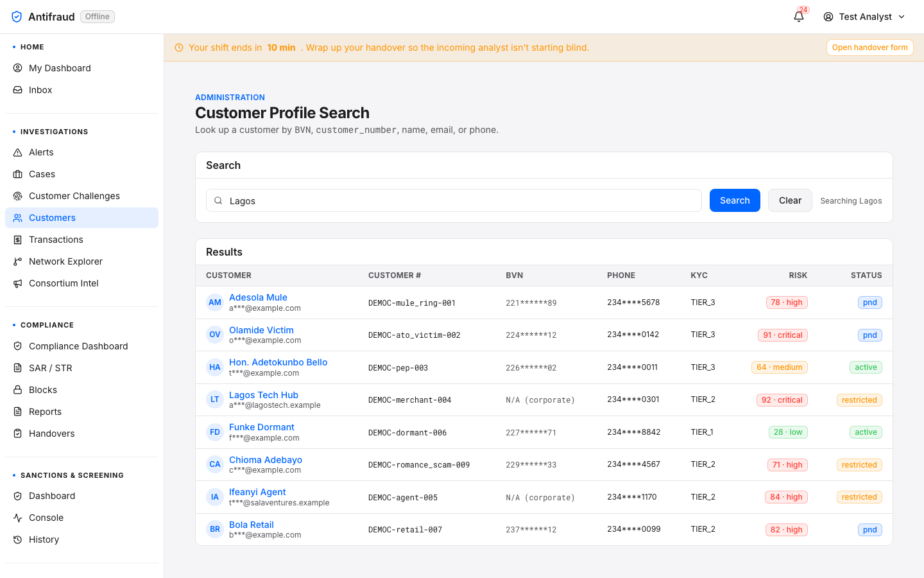
Task: Click phone 234****5678 cell
Action: click(633, 302)
